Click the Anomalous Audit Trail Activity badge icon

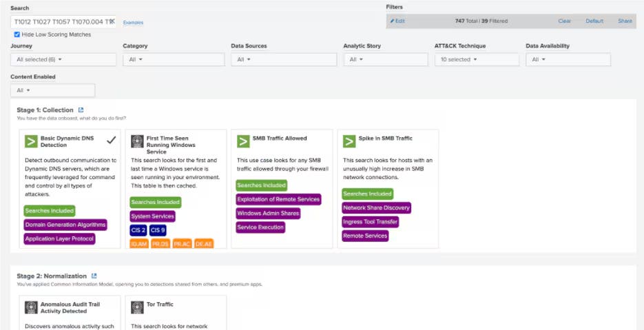point(31,307)
